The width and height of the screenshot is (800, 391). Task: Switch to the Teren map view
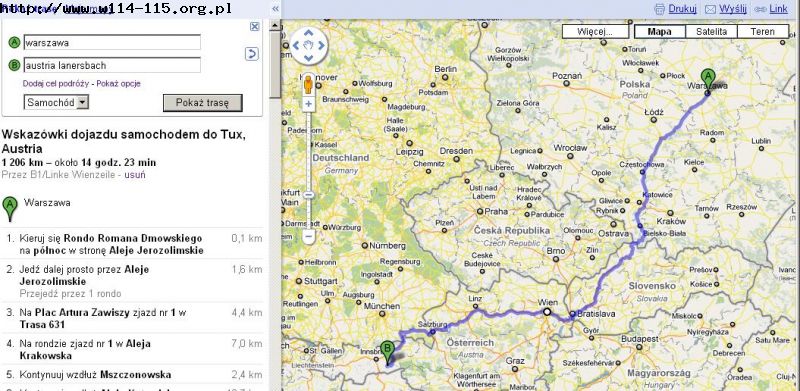click(x=763, y=32)
